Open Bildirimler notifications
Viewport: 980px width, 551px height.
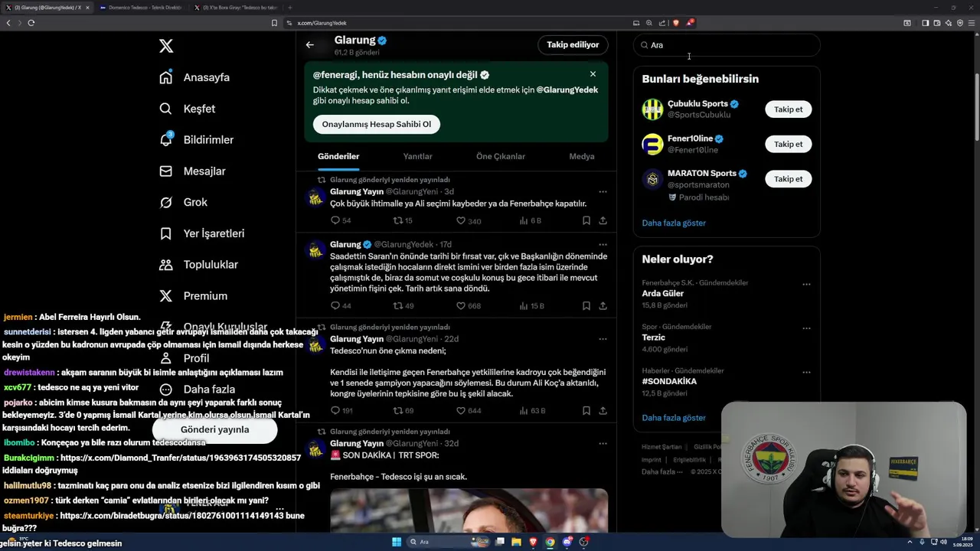(196, 140)
